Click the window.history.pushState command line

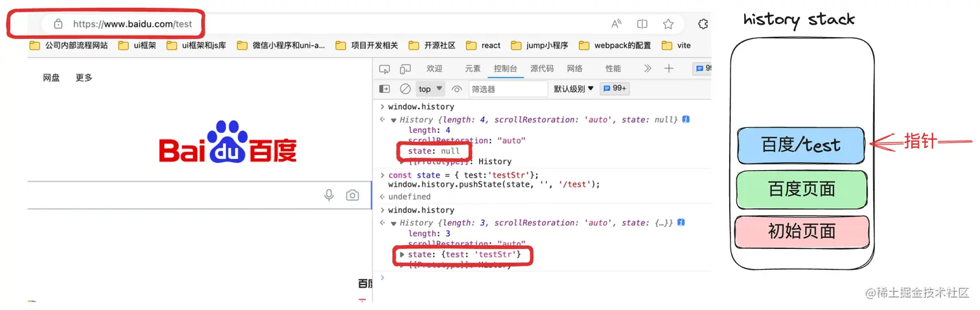[x=494, y=185]
